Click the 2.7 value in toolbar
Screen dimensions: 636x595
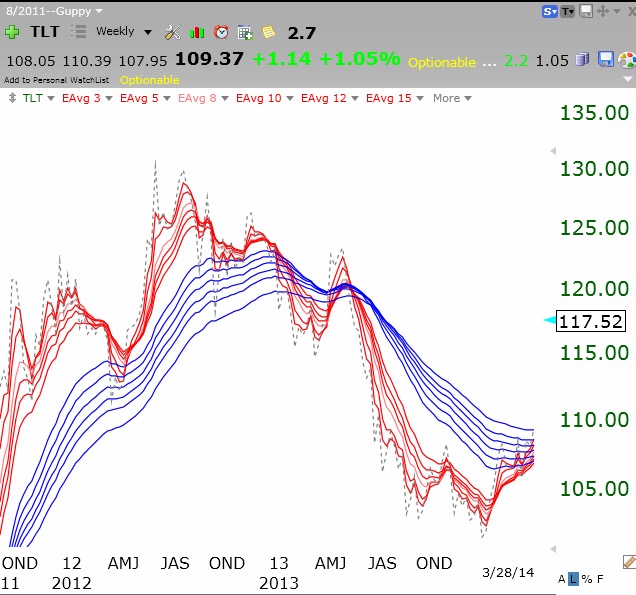click(x=302, y=33)
